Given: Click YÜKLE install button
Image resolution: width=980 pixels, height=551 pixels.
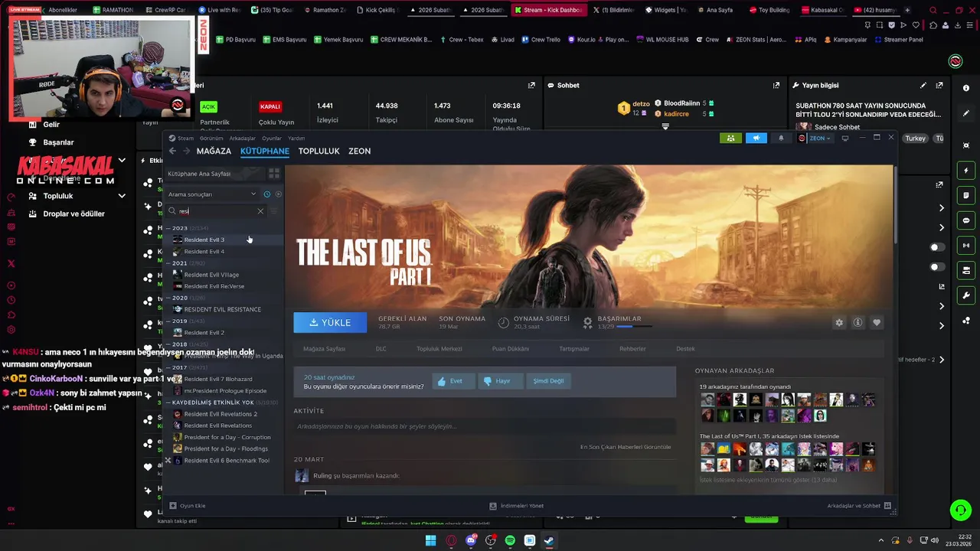Looking at the screenshot, I should [330, 323].
